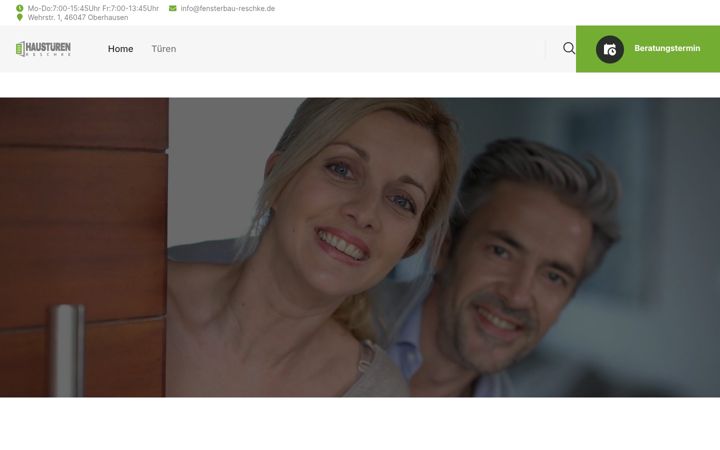The image size is (720, 450).
Task: Open the search magnifier icon
Action: pyautogui.click(x=569, y=48)
